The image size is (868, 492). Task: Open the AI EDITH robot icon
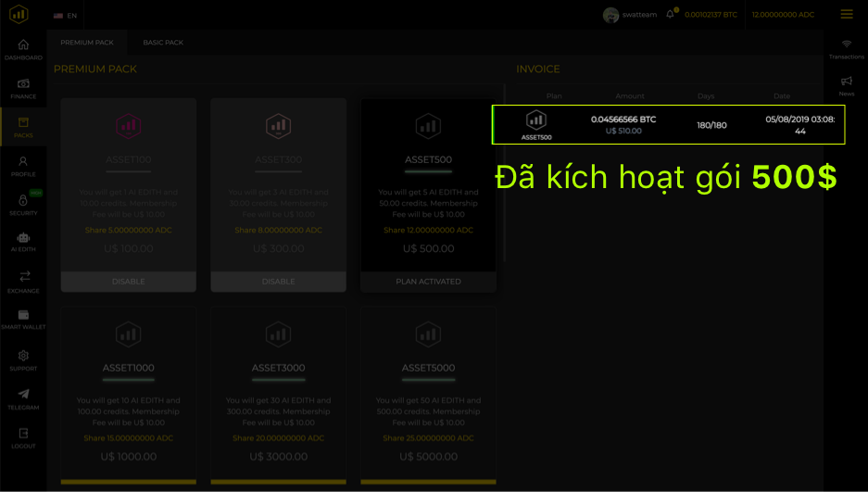23,237
